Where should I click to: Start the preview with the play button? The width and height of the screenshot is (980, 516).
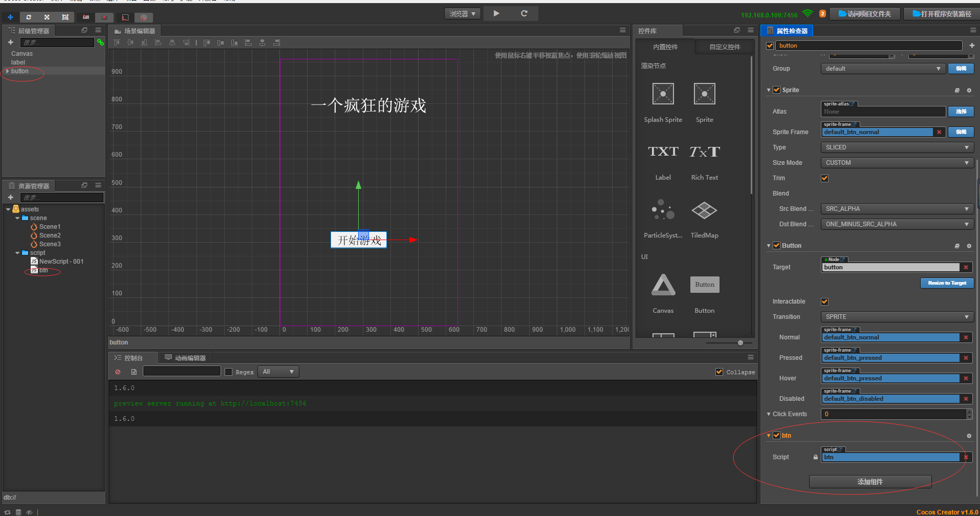[x=496, y=13]
